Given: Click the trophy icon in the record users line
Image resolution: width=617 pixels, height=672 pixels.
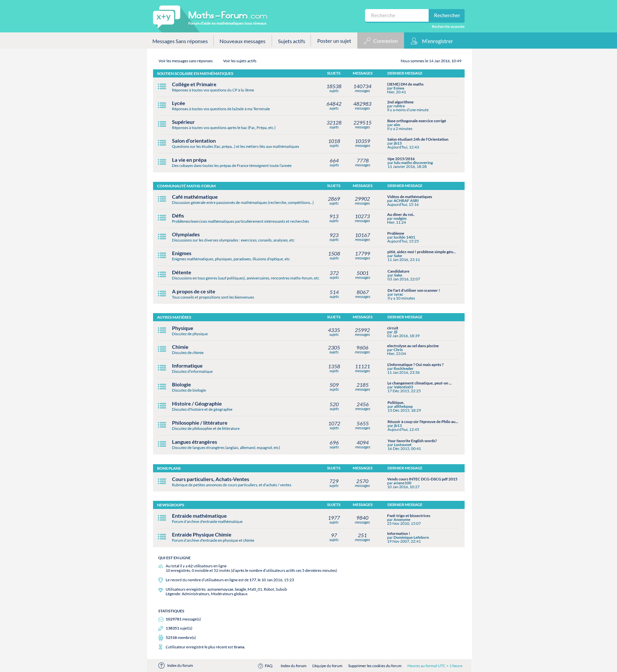Looking at the screenshot, I should 160,580.
